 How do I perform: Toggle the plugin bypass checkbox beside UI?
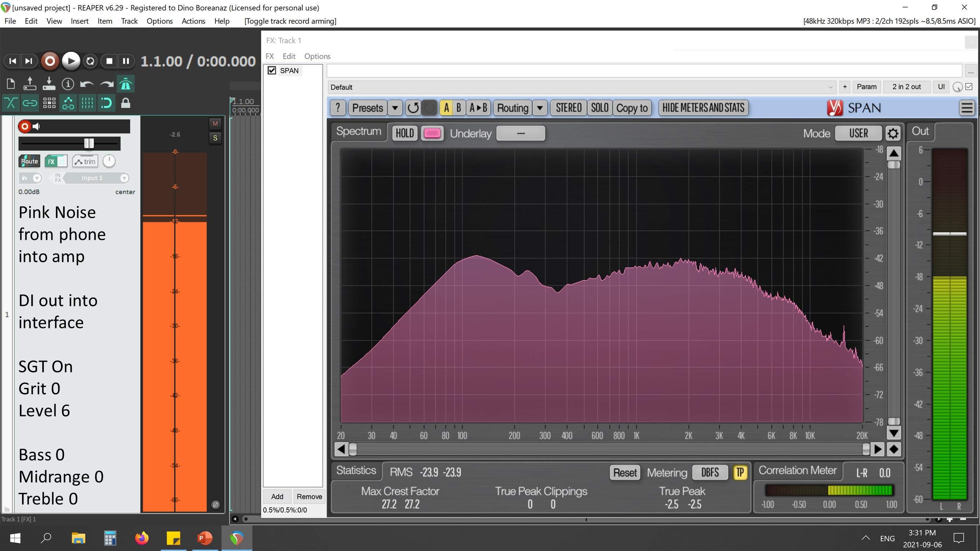969,87
